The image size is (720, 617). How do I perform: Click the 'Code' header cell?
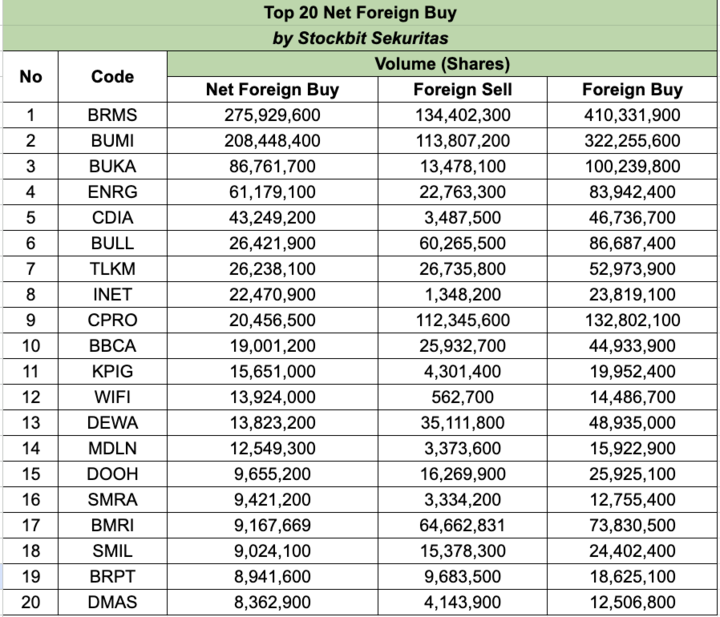(112, 77)
